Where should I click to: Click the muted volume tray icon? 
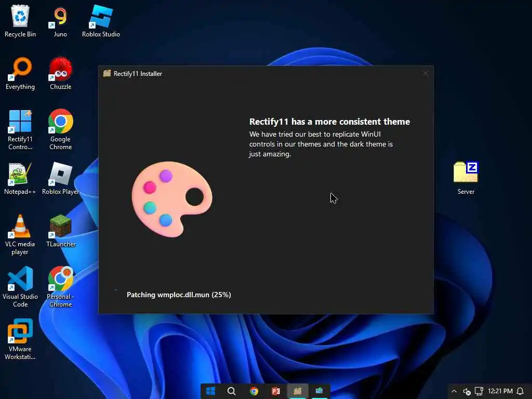467,392
